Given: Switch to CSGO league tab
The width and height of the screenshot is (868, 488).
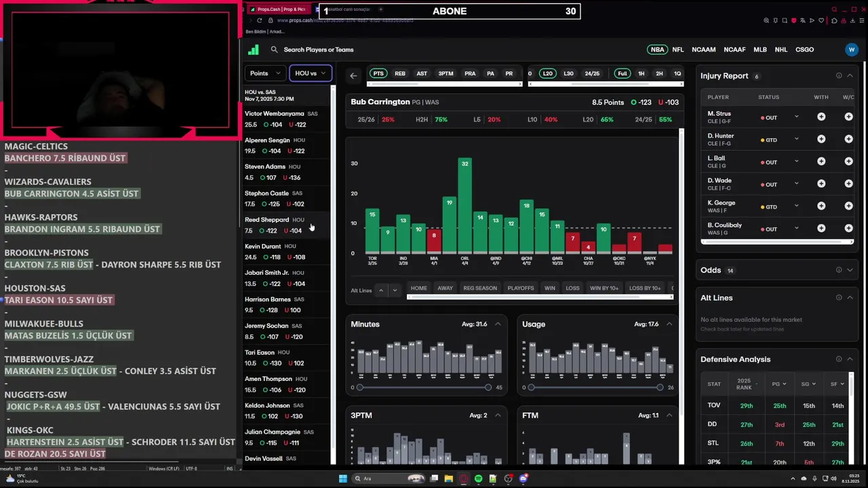Looking at the screenshot, I should point(805,49).
